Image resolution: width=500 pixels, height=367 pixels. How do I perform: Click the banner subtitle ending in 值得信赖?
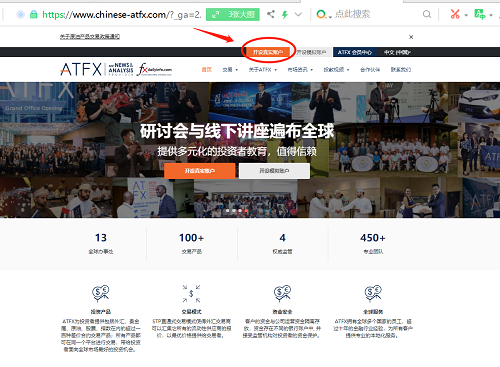(x=237, y=152)
